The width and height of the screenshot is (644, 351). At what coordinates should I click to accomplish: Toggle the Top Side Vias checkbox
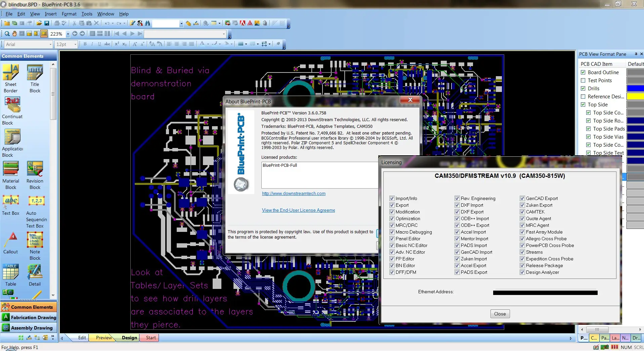588,137
